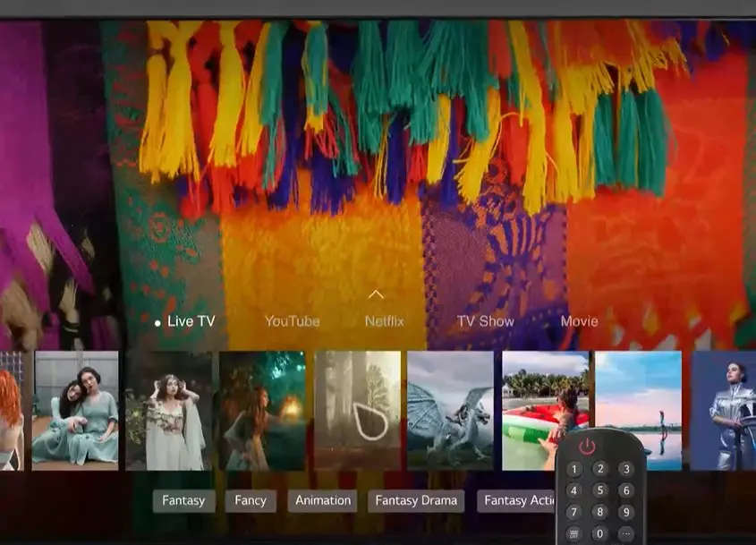Choose the Fantasy genre tag
Image resolution: width=756 pixels, height=545 pixels.
coord(183,501)
